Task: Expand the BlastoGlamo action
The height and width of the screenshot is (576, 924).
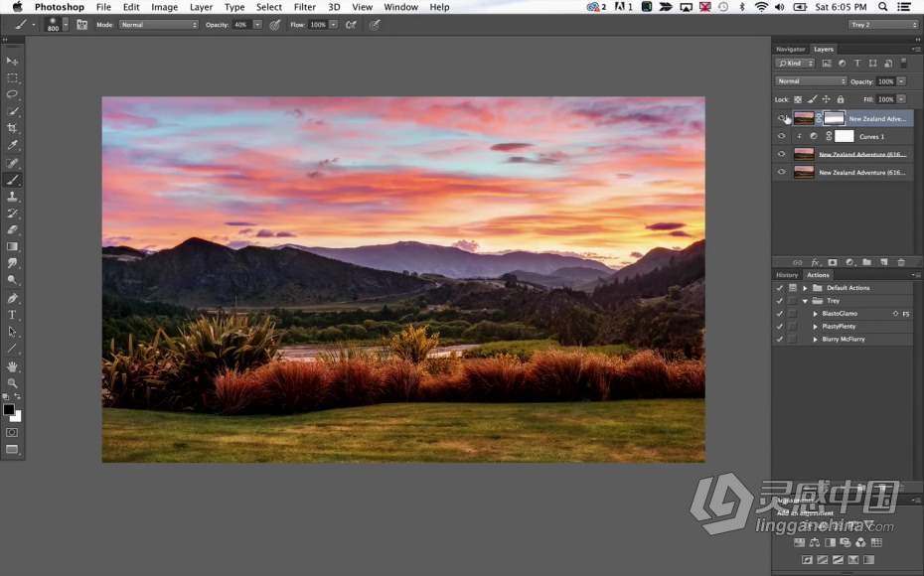Action: click(x=816, y=314)
